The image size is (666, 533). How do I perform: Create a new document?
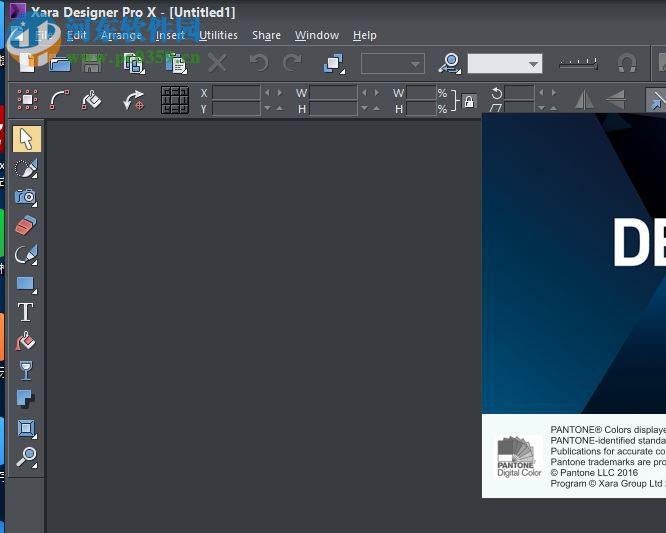[27, 63]
